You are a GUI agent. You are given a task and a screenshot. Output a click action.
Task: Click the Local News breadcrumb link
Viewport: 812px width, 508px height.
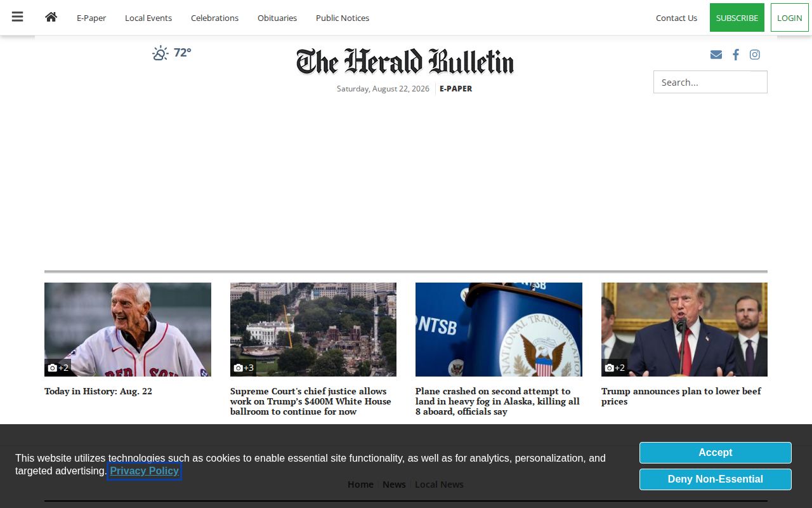coord(439,485)
